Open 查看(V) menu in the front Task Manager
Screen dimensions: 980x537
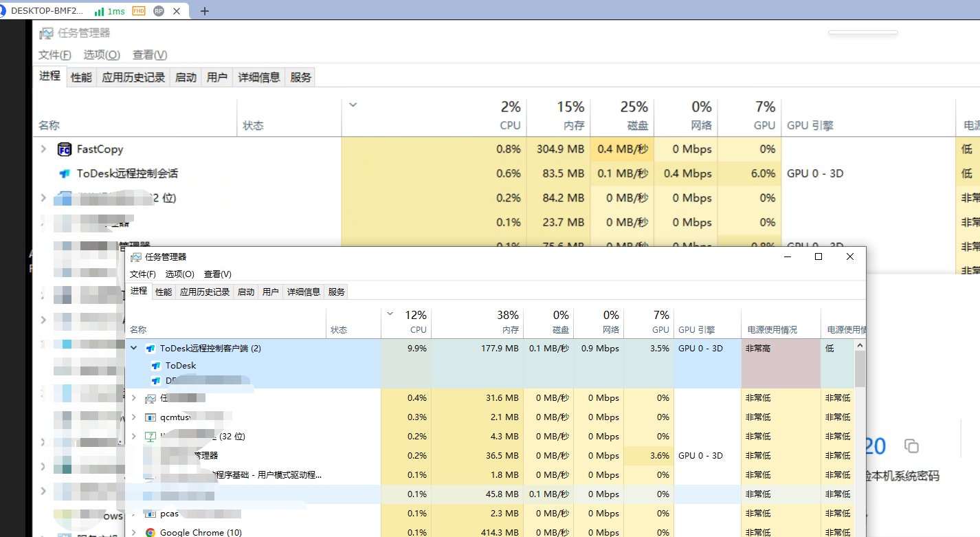(x=218, y=274)
